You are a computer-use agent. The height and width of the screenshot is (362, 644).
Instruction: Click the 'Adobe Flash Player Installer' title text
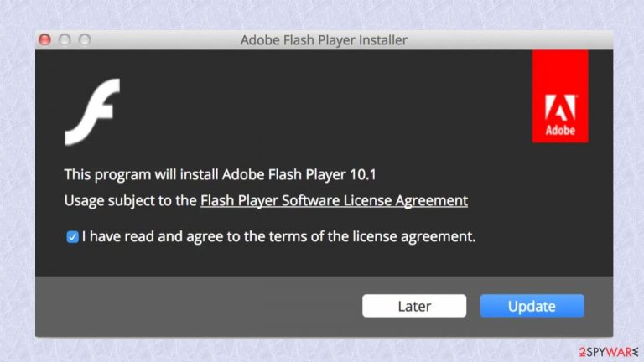pyautogui.click(x=324, y=40)
